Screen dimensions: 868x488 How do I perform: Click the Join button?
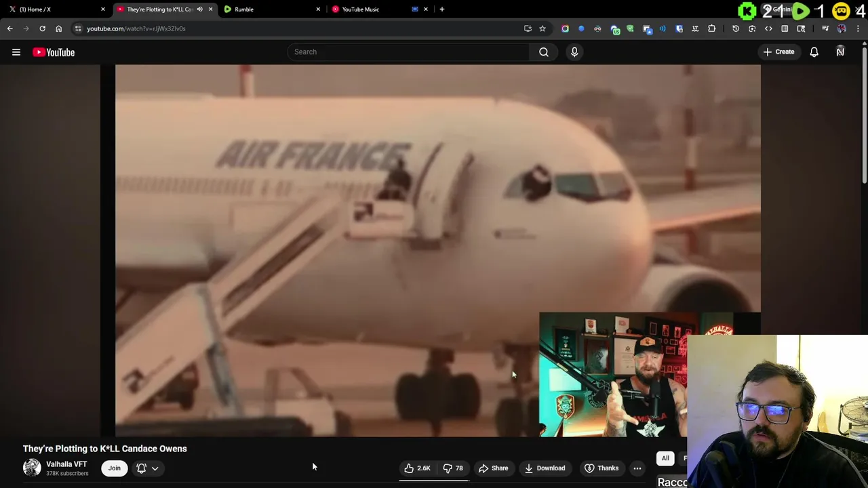coord(115,468)
